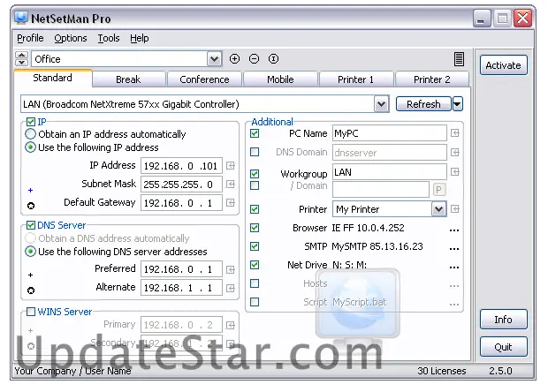
Task: Open the Help menu
Action: point(139,38)
